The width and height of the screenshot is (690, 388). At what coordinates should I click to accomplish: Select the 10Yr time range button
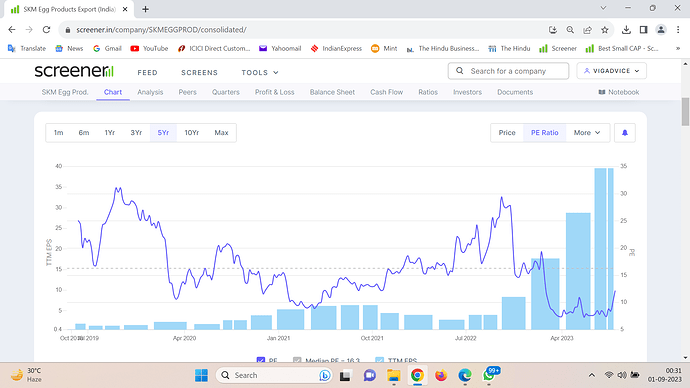191,133
